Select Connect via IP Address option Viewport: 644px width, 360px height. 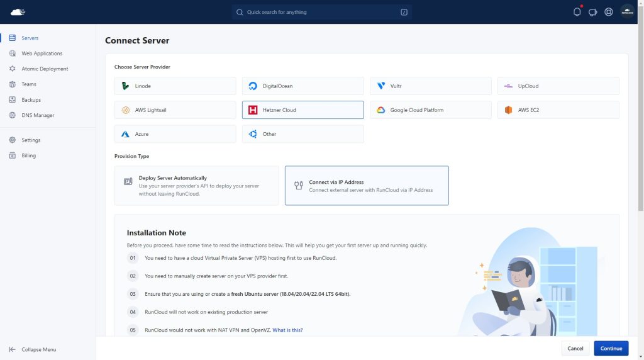click(367, 186)
